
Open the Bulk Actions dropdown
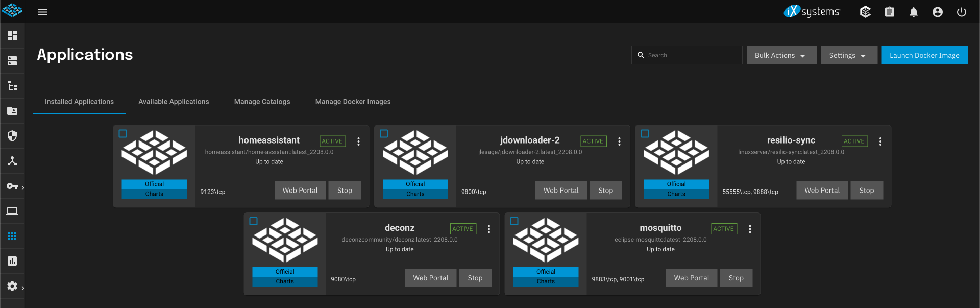[x=782, y=55]
